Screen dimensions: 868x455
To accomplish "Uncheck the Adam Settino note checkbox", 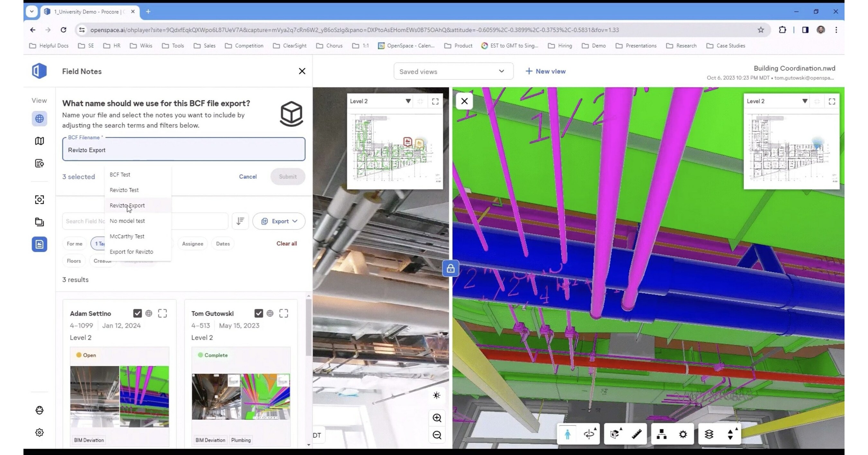I will click(x=138, y=313).
